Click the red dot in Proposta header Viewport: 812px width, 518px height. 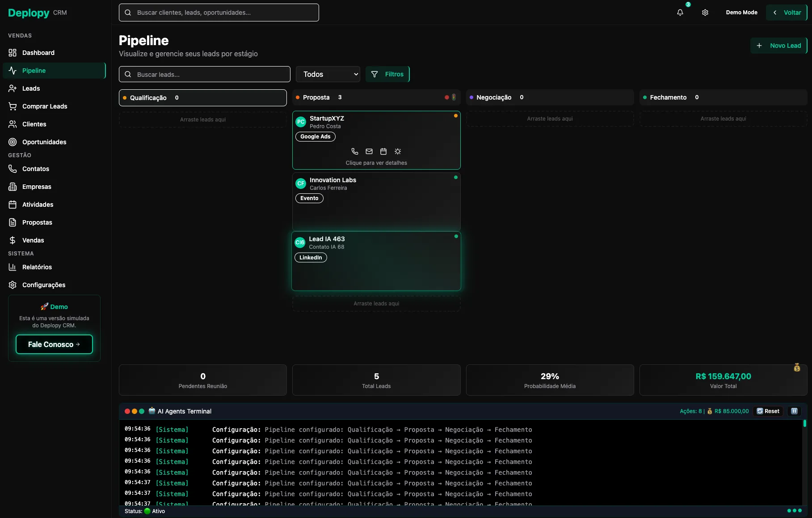point(446,97)
